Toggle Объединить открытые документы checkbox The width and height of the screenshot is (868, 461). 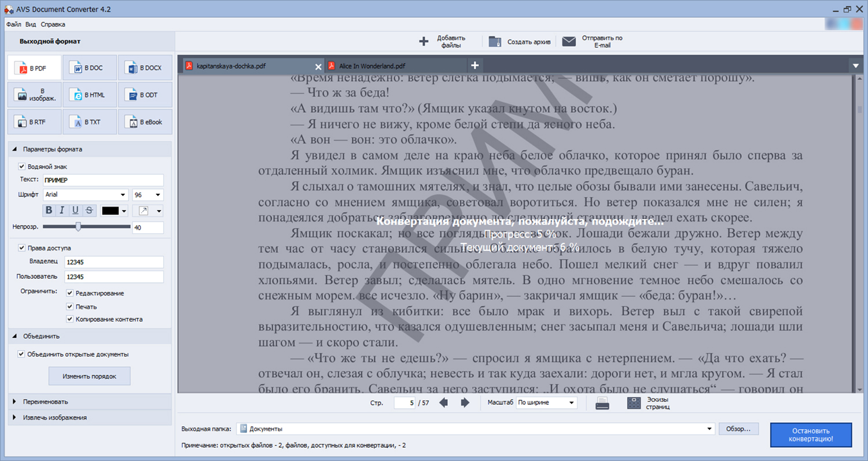coord(22,354)
